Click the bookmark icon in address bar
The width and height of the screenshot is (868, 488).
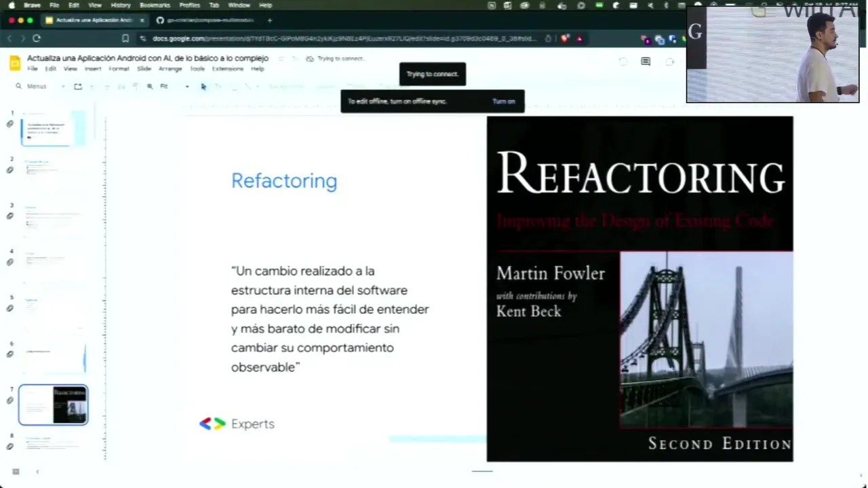click(125, 39)
